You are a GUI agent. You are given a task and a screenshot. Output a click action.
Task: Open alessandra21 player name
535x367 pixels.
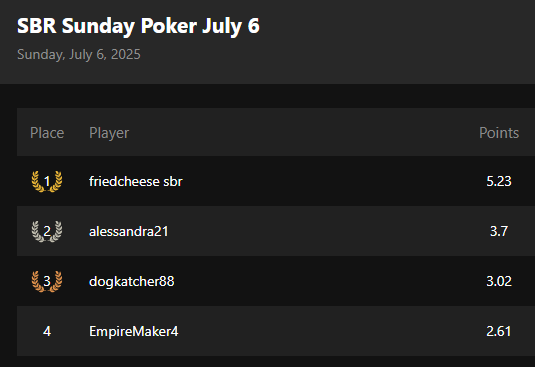click(129, 231)
